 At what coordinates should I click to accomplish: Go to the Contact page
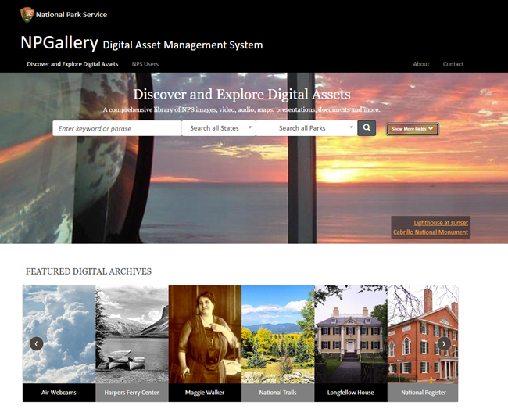click(453, 64)
